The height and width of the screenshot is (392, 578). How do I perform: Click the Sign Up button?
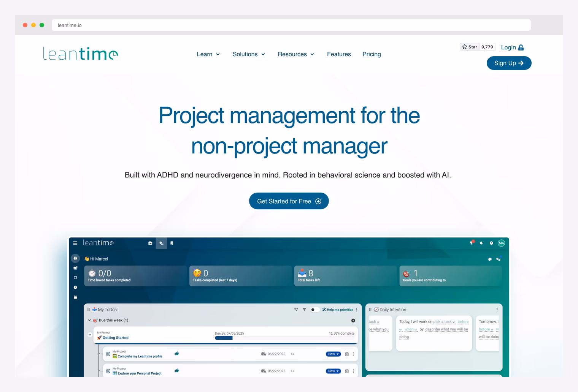click(509, 63)
